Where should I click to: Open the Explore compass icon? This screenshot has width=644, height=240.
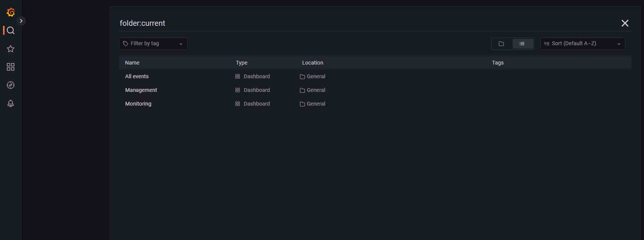click(x=11, y=85)
